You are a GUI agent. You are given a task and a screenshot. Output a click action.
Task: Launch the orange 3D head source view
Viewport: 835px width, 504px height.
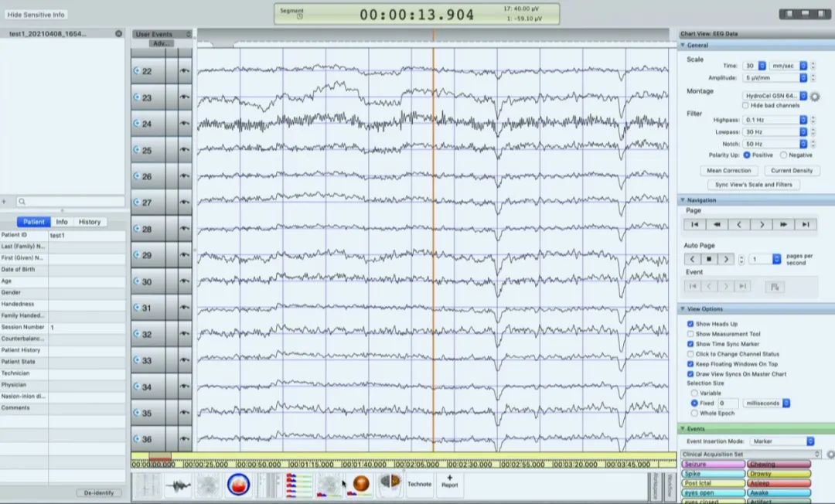tap(360, 485)
